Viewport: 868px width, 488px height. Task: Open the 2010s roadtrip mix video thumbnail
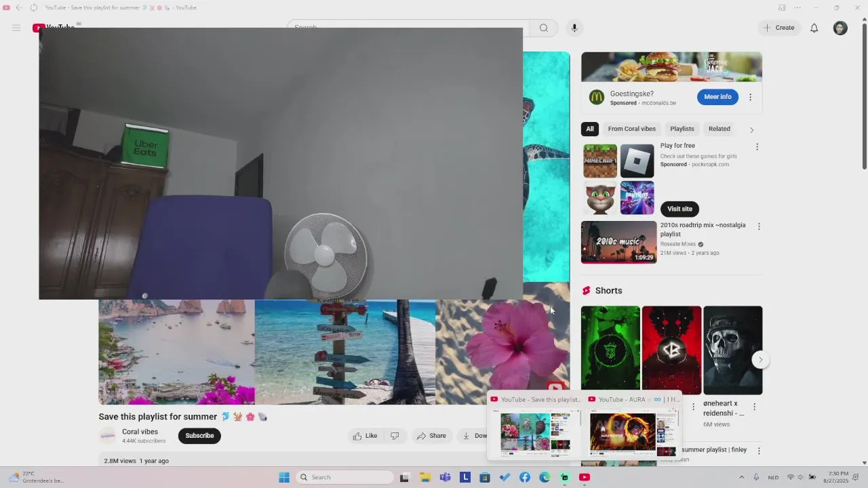(x=619, y=242)
